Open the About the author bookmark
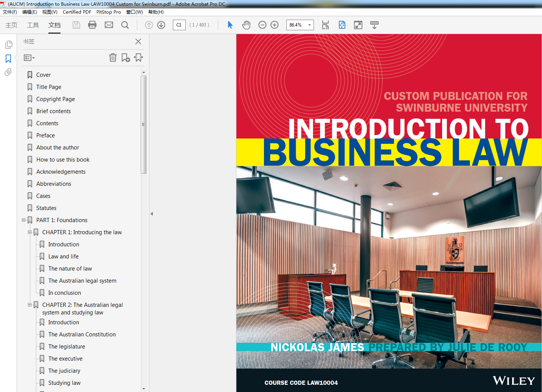The width and height of the screenshot is (542, 392). point(57,148)
